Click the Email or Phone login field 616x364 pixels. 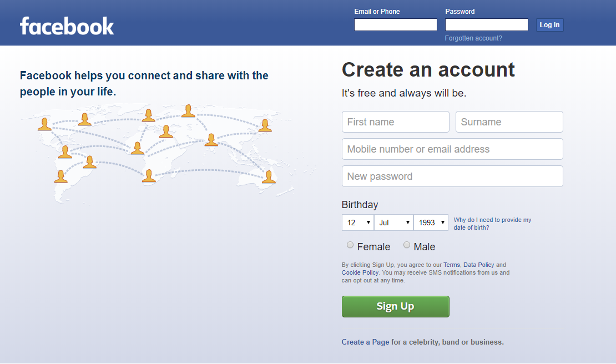coord(395,25)
